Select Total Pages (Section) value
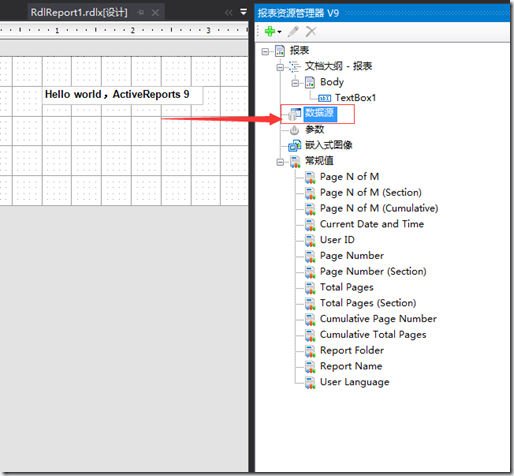The height and width of the screenshot is (476, 514). pos(368,303)
